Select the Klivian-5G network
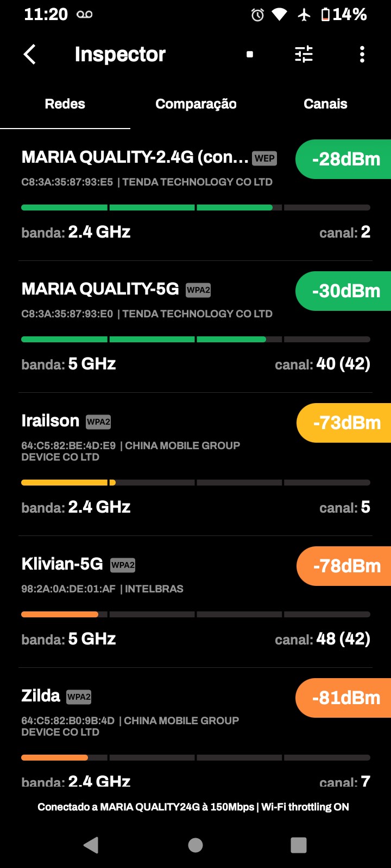391x868 pixels. tap(62, 564)
